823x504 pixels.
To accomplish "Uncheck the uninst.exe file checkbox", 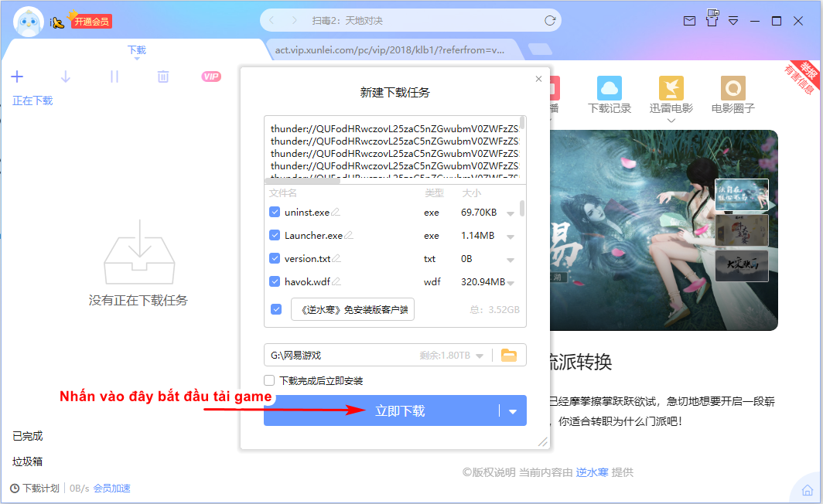I will [x=275, y=212].
